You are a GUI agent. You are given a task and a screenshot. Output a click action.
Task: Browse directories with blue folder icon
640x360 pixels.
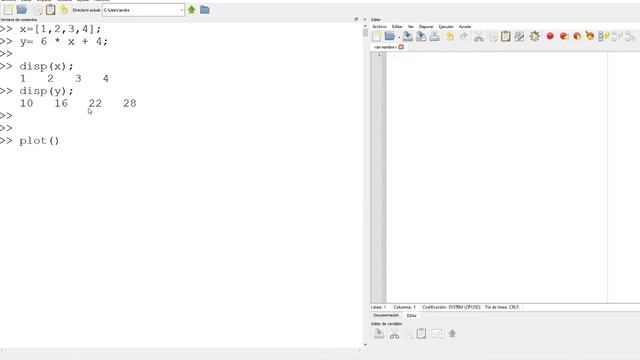tap(205, 10)
